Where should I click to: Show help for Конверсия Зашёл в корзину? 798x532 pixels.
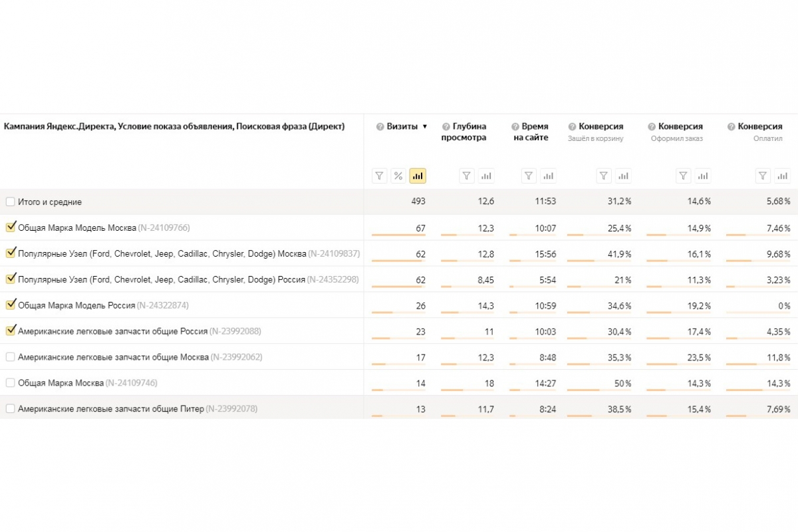coord(572,126)
